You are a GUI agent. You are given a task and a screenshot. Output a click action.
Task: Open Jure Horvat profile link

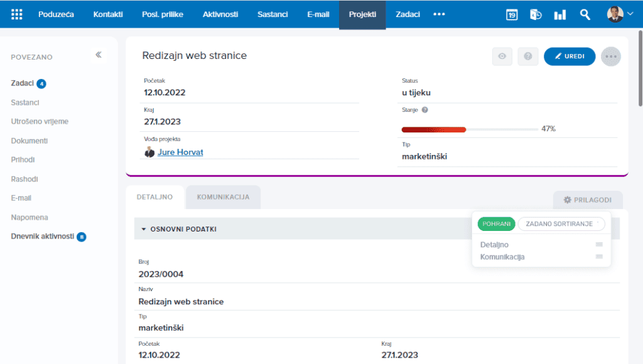tap(180, 152)
